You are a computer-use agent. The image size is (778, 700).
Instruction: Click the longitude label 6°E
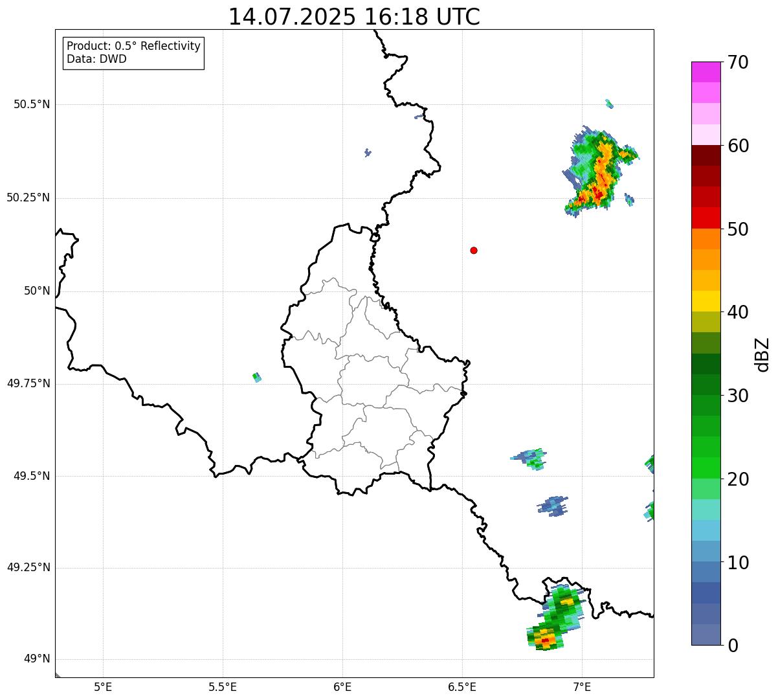[x=342, y=686]
